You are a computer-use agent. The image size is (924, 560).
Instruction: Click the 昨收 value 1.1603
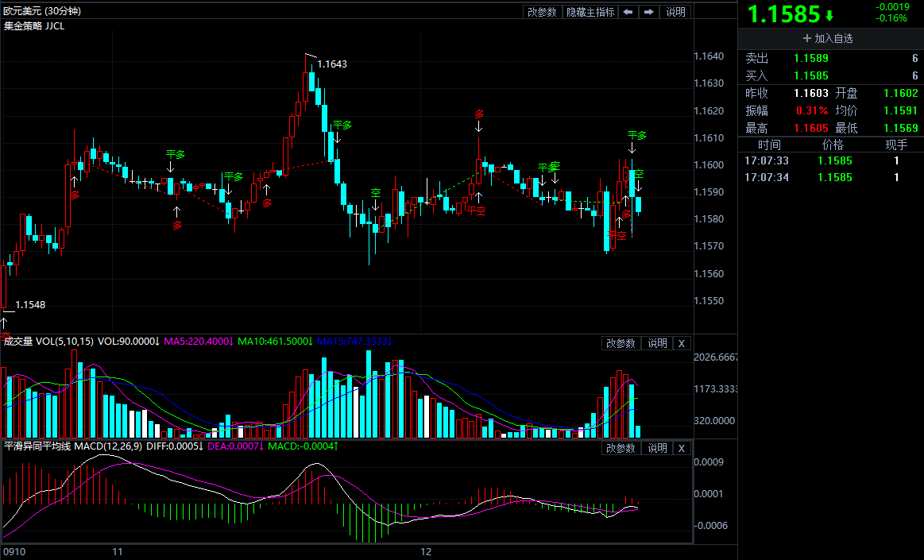tap(811, 93)
